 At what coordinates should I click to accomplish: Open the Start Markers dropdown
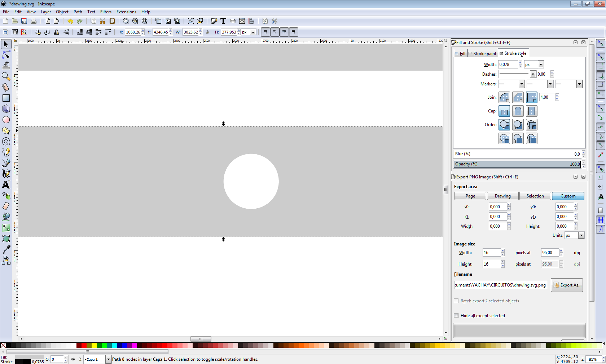click(522, 84)
